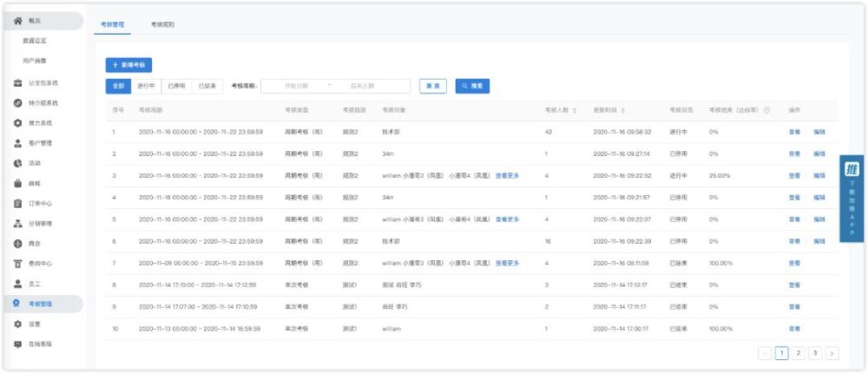Click the pie chart icon for 活动
This screenshot has width=868, height=373.
(17, 163)
